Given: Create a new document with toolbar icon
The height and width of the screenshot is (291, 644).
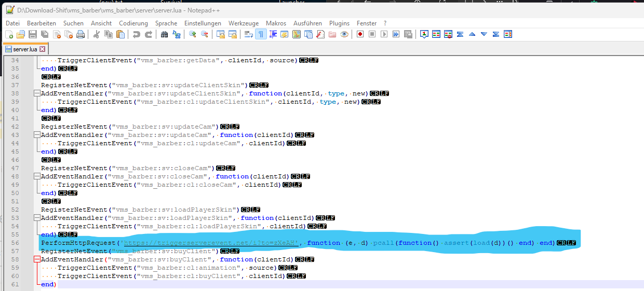Looking at the screenshot, I should pos(9,34).
